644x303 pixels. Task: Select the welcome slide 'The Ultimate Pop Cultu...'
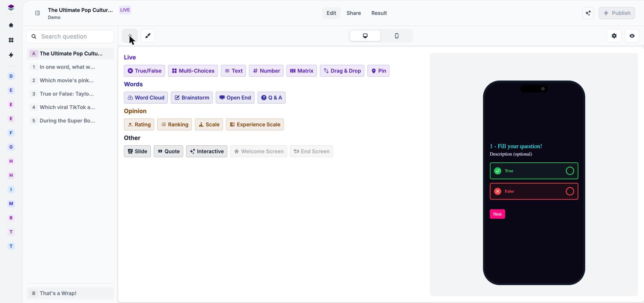(70, 54)
